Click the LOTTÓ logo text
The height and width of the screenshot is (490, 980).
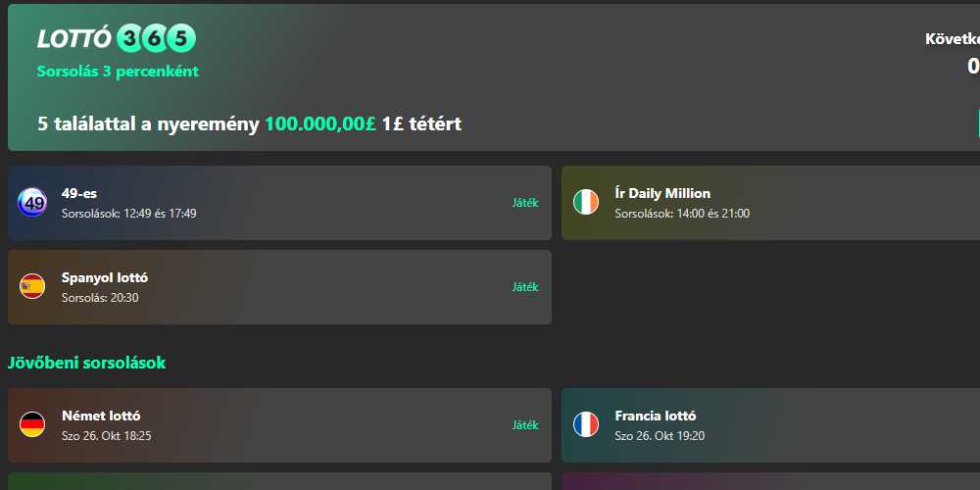tap(74, 39)
